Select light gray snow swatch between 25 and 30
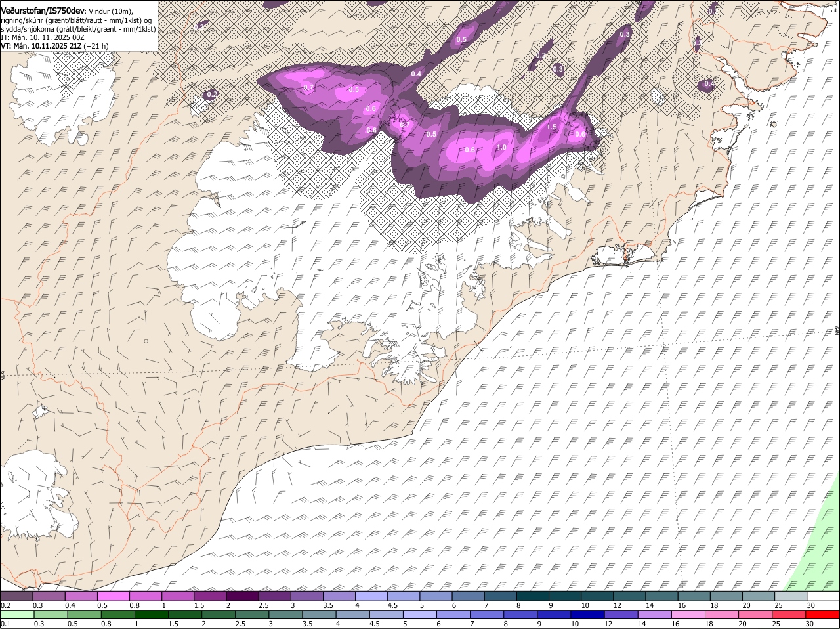The width and height of the screenshot is (840, 629). coord(791,596)
